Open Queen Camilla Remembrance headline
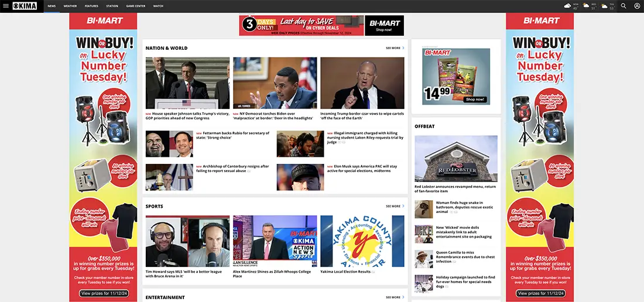Viewport: 644px width, 302px height. pos(465,257)
